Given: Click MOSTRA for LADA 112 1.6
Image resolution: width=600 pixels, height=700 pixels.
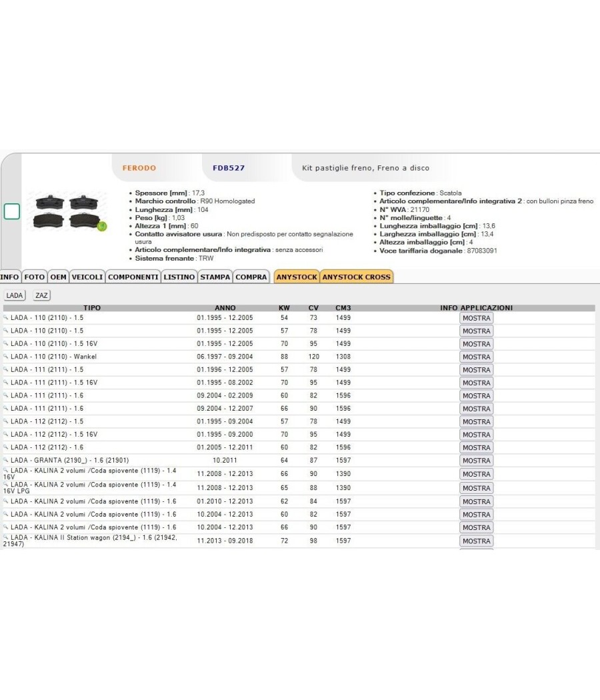Looking at the screenshot, I should [477, 447].
